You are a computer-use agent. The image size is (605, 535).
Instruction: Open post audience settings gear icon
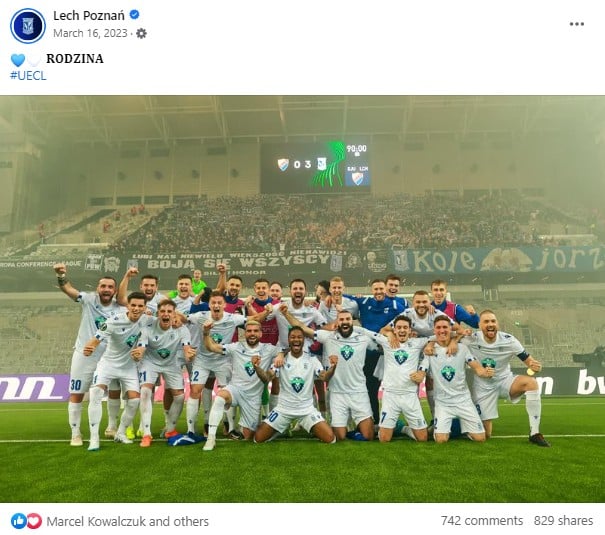tap(142, 34)
